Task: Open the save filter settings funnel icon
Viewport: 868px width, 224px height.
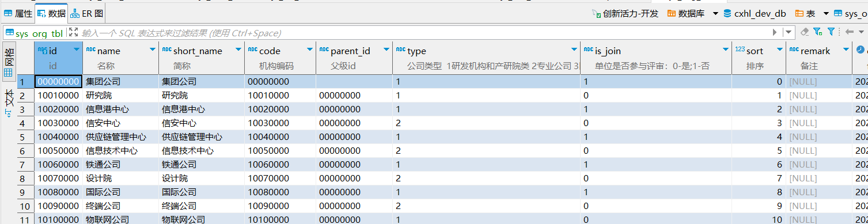Action: coord(817,32)
